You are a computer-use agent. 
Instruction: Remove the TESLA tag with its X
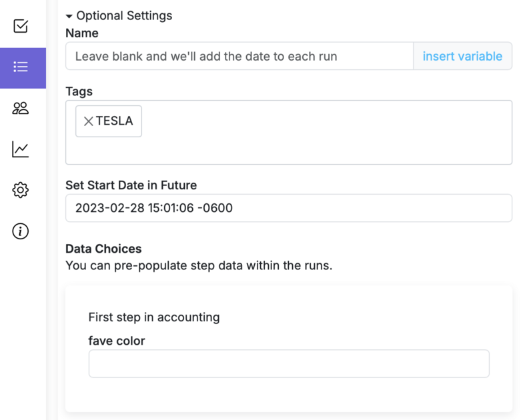tap(88, 121)
